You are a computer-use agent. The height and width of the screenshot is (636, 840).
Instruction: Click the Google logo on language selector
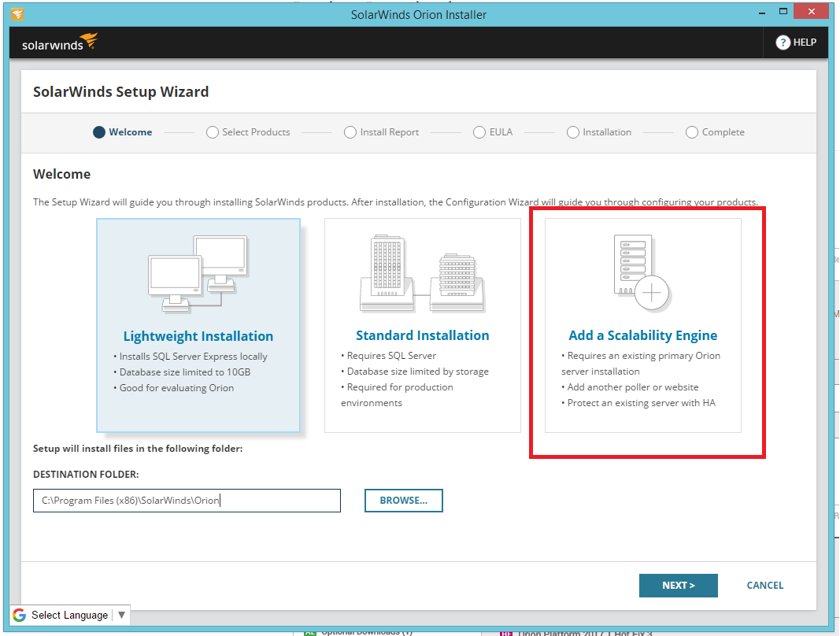19,615
